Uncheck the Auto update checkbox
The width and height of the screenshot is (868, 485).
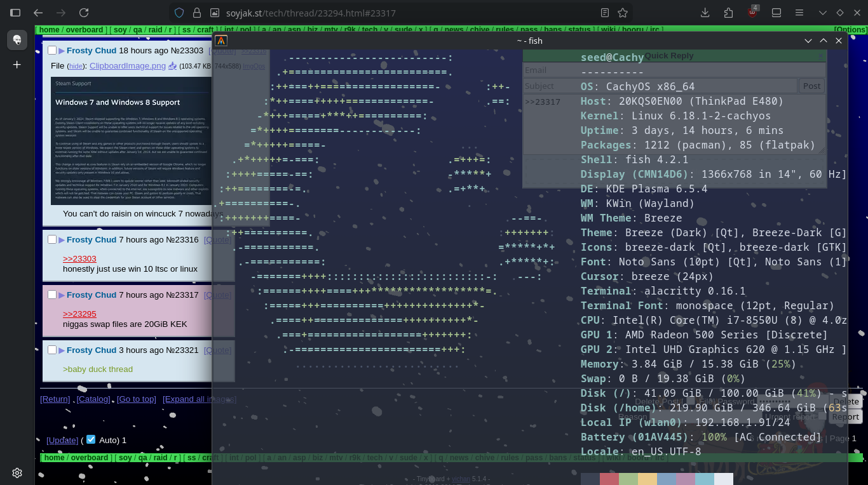[x=91, y=440]
